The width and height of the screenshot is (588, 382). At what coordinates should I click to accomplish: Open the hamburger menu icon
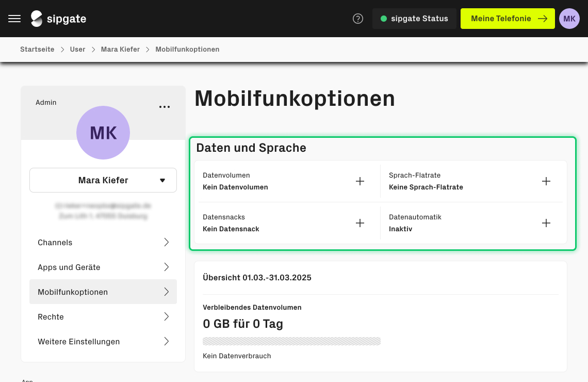coord(14,19)
